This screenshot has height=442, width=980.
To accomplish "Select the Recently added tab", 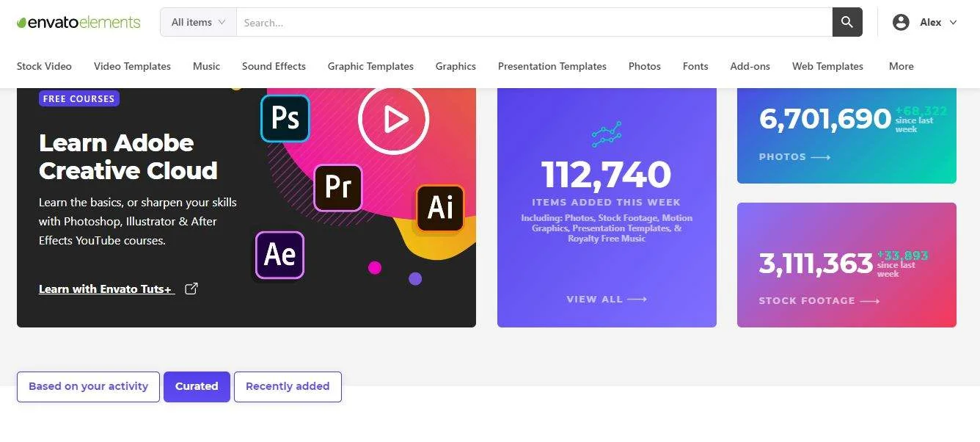I will (288, 386).
